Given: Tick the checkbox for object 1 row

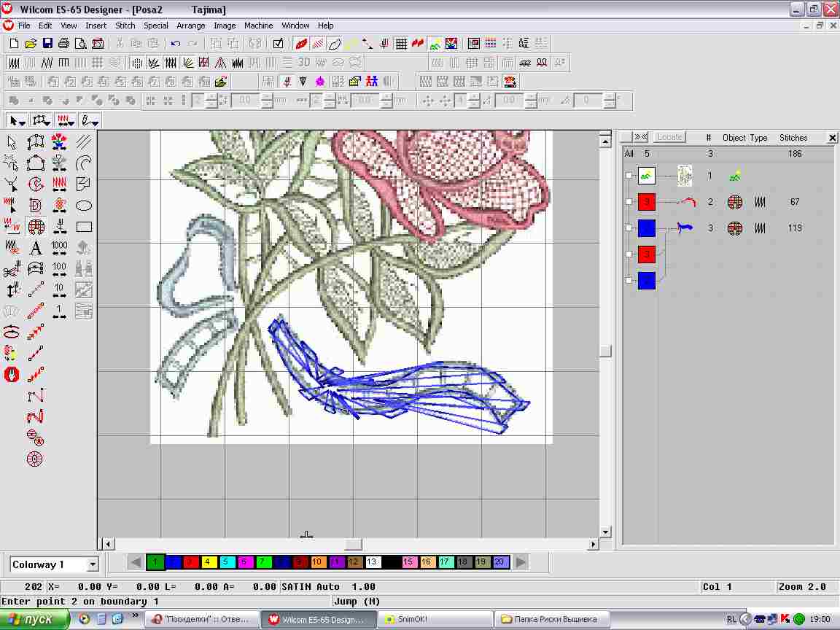Looking at the screenshot, I should [629, 176].
